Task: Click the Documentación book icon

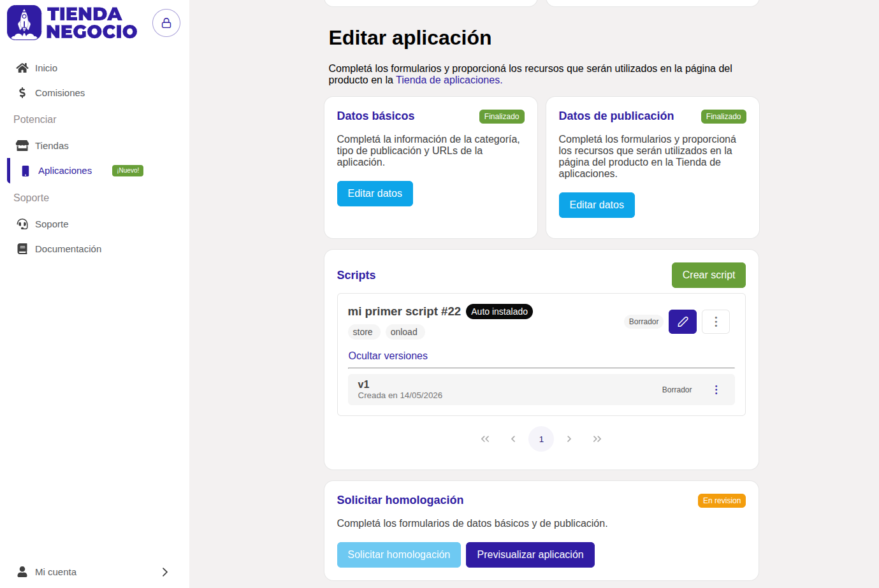Action: pos(22,249)
